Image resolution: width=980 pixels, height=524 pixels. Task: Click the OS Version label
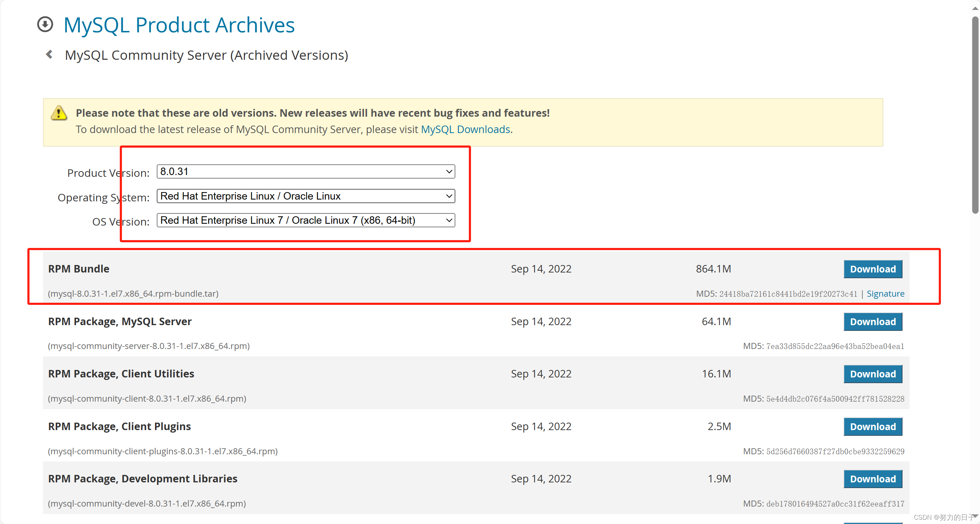121,222
